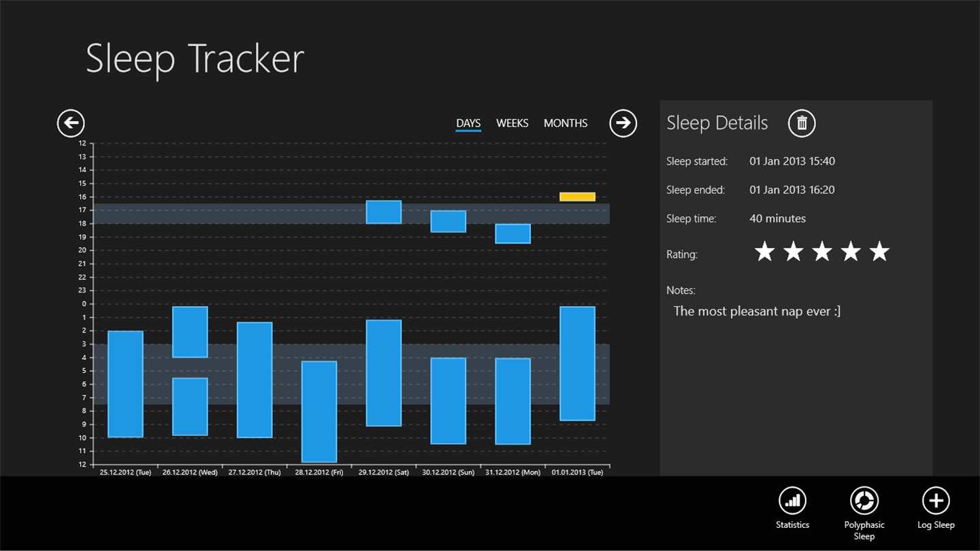Set rating to three stars
980x551 pixels.
[x=822, y=252]
